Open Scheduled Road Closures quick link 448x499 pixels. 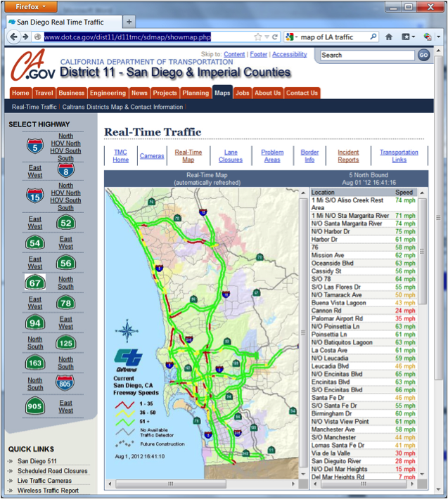[53, 471]
